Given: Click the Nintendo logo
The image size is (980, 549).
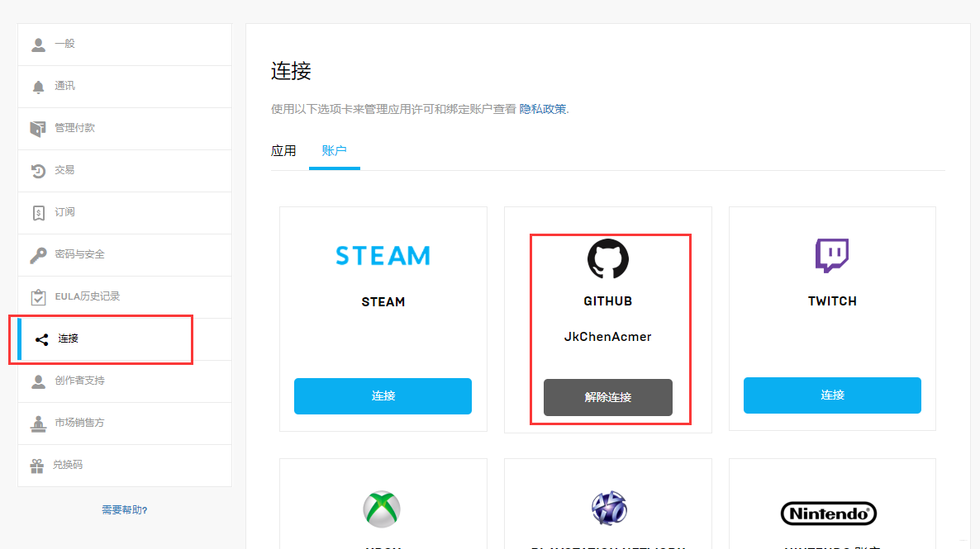Looking at the screenshot, I should click(829, 514).
